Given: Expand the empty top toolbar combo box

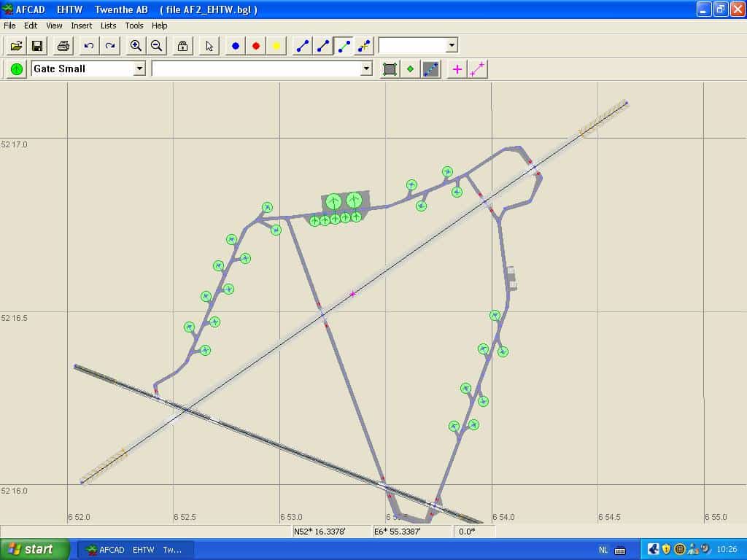Looking at the screenshot, I should (x=452, y=45).
